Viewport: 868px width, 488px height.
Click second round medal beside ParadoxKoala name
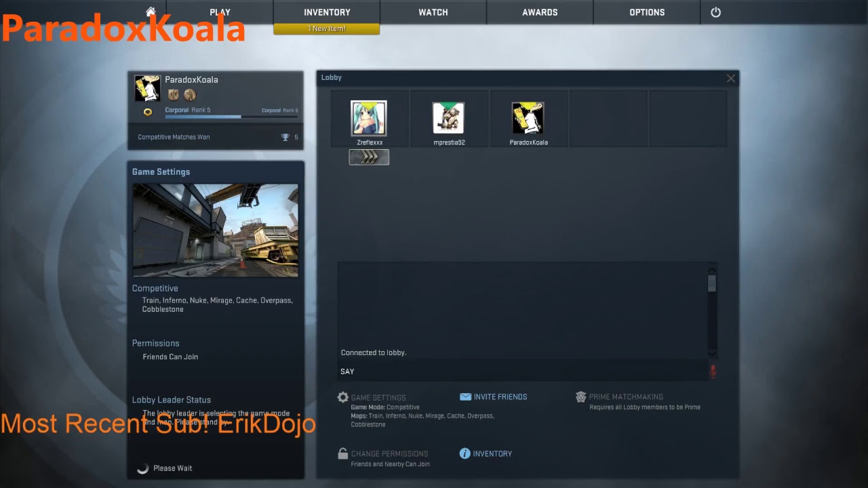point(190,95)
